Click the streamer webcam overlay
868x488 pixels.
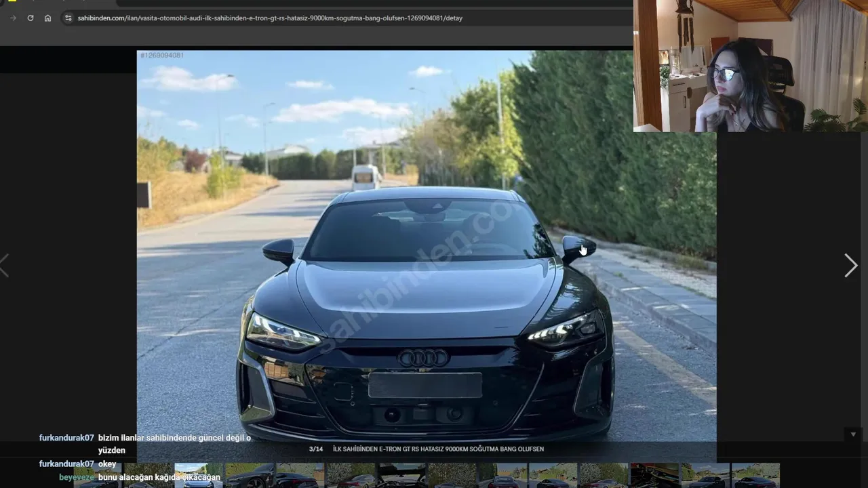[x=751, y=66]
